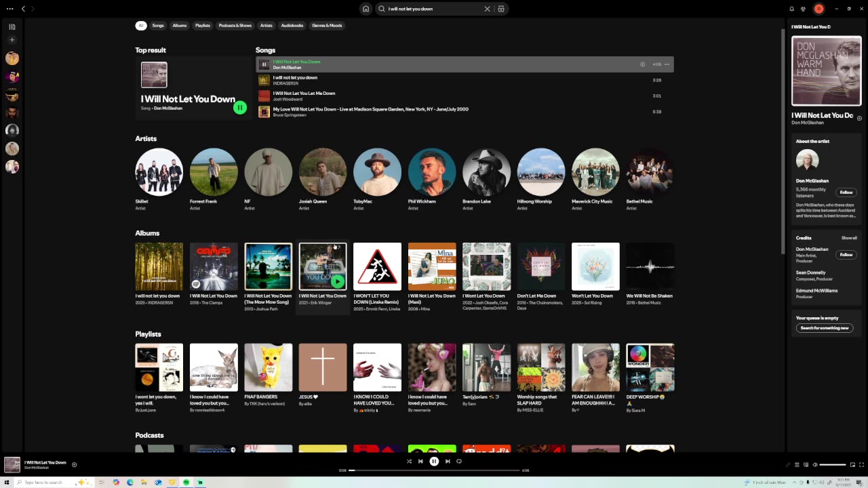Viewport: 868px width, 488px height.
Task: Open the notifications bell icon
Action: [x=791, y=9]
